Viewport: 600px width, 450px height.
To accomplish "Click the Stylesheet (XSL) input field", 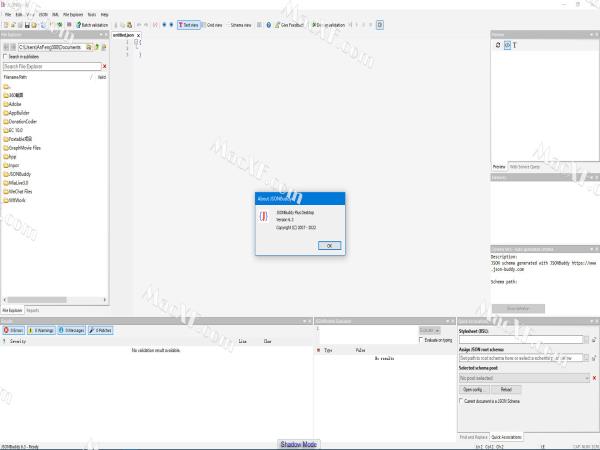I will [x=520, y=339].
